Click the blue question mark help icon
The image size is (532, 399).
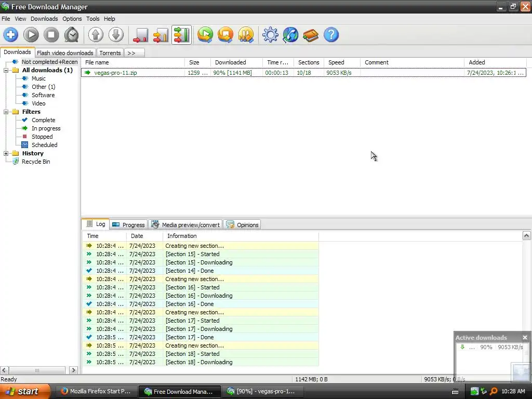[x=331, y=35]
